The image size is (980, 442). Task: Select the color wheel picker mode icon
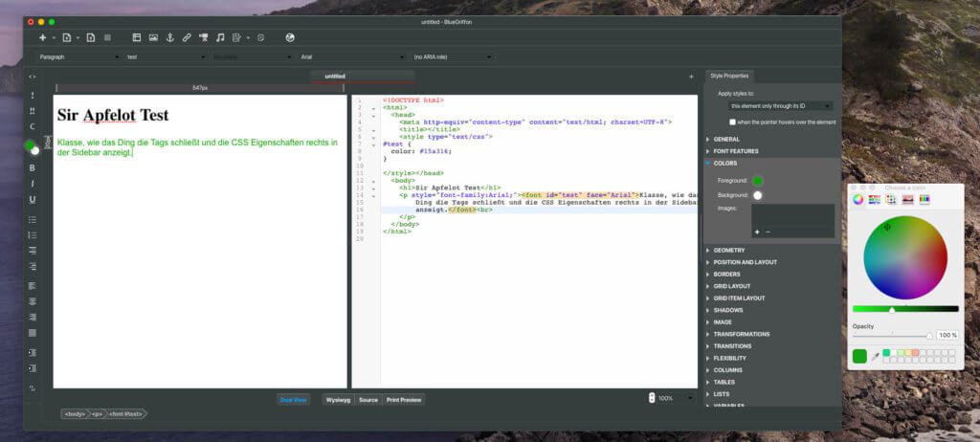click(x=858, y=199)
